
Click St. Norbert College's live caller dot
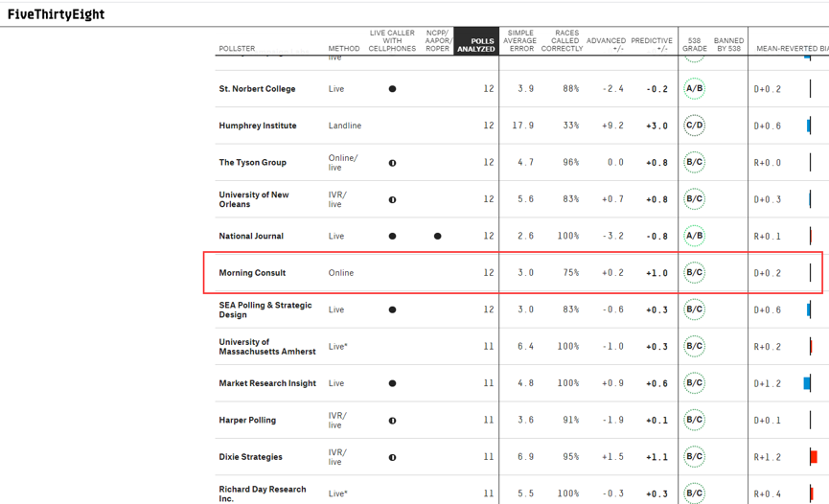coord(392,89)
